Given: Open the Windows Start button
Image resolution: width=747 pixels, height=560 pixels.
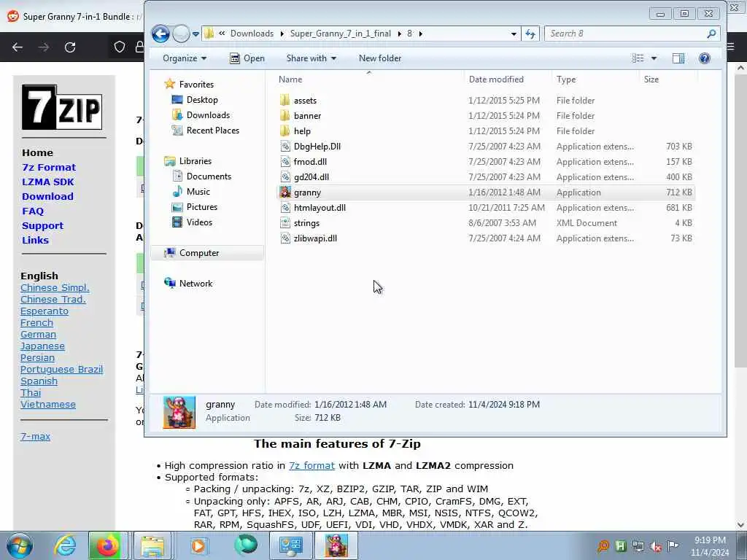Looking at the screenshot, I should [20, 545].
